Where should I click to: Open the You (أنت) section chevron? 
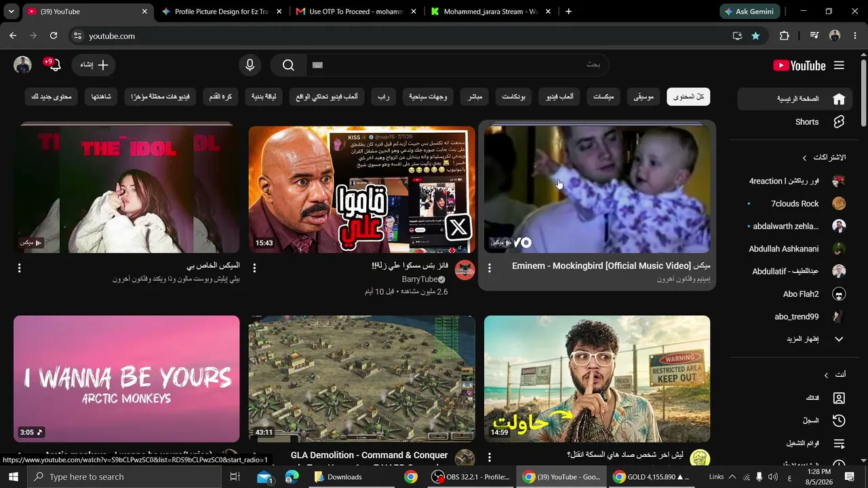click(x=826, y=375)
